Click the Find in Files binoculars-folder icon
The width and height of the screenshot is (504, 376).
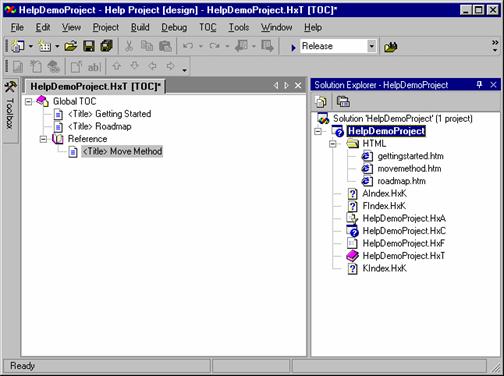point(391,47)
